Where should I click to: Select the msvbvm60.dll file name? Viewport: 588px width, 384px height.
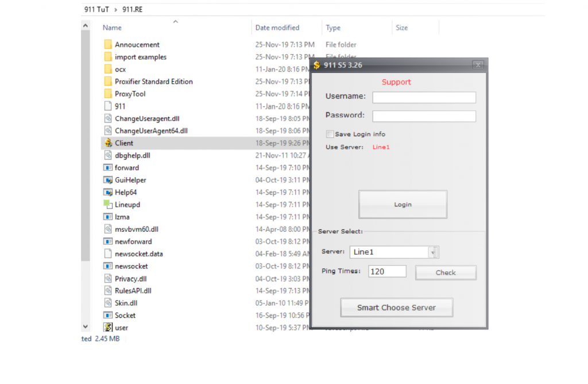[137, 229]
